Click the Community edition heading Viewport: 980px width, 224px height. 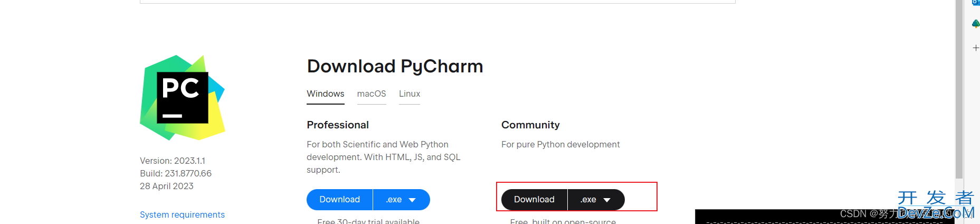coord(530,125)
